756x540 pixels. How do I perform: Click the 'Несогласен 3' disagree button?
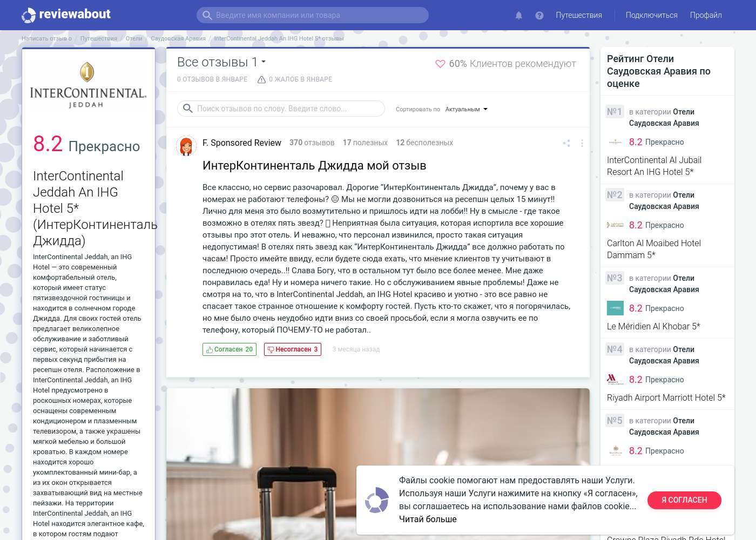coord(293,349)
